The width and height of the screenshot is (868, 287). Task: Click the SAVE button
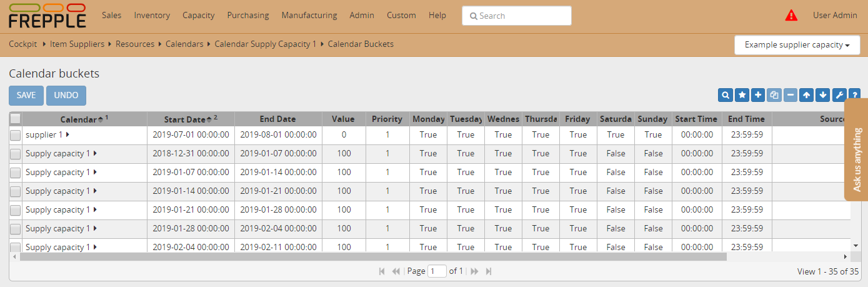click(26, 95)
